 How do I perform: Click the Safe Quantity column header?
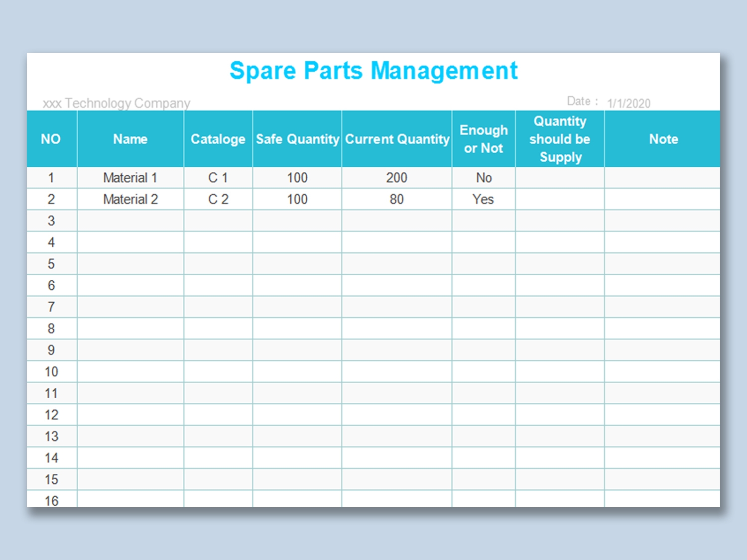(297, 139)
